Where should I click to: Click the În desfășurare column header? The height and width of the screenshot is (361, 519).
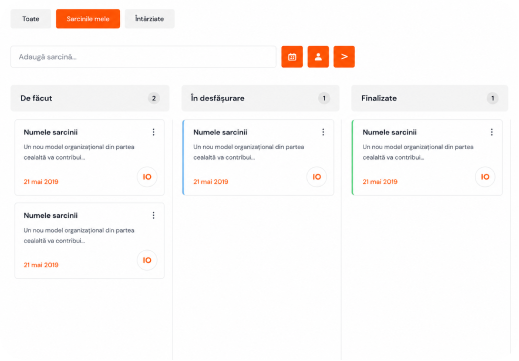click(260, 98)
